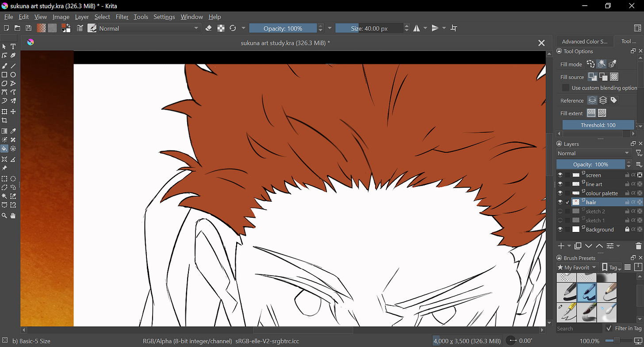The image size is (644, 347).
Task: Select the Crop tool
Action: tap(4, 120)
